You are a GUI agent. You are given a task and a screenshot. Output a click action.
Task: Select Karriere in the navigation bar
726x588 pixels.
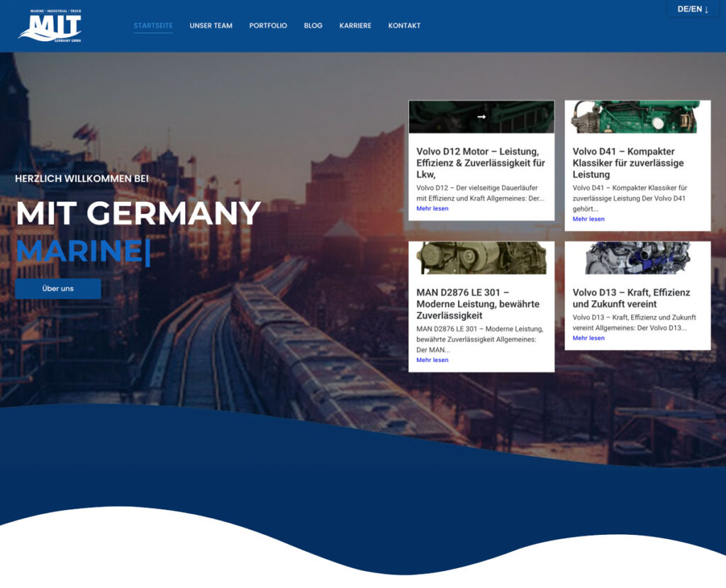[x=355, y=26]
